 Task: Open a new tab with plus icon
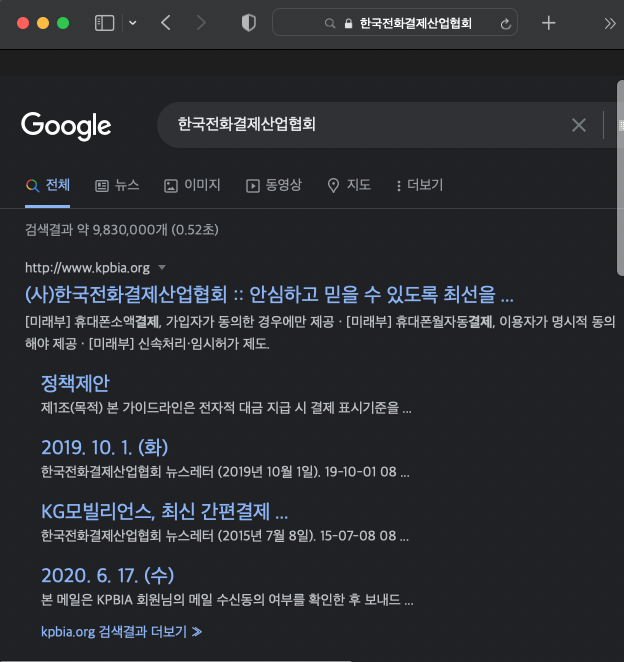point(548,23)
